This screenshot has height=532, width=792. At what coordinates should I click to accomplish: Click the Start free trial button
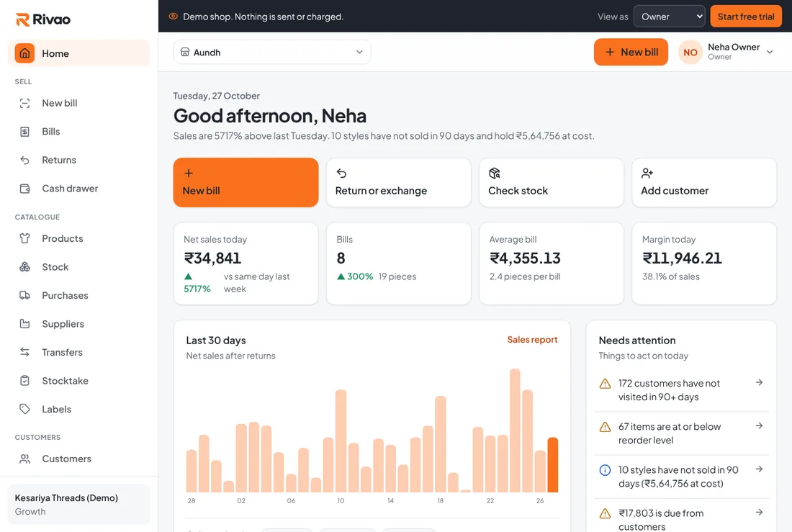point(746,16)
